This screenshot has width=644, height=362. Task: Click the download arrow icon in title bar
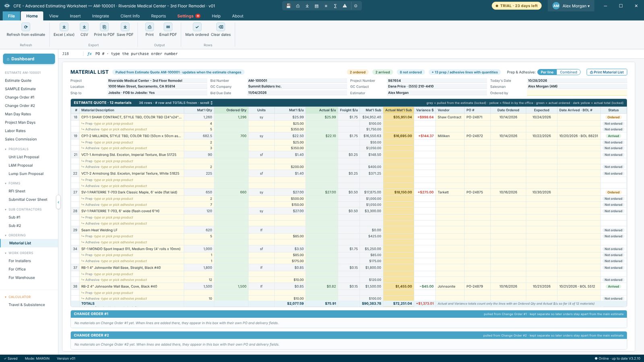(x=307, y=6)
